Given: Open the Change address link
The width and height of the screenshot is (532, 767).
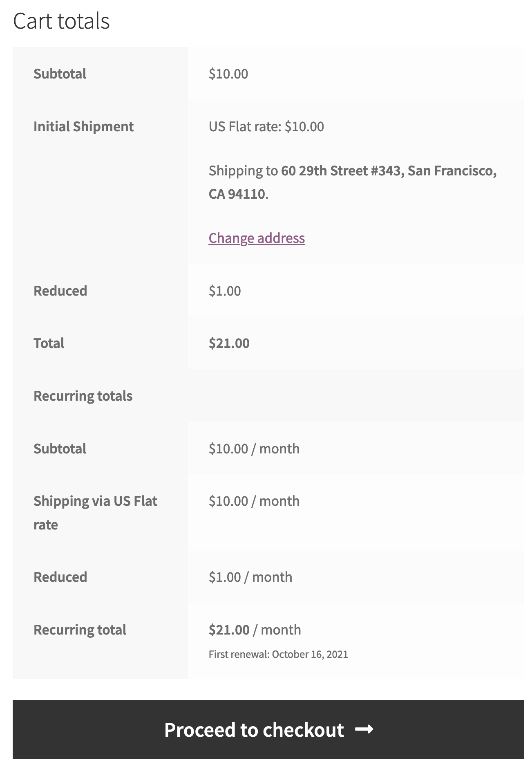Looking at the screenshot, I should pos(257,238).
